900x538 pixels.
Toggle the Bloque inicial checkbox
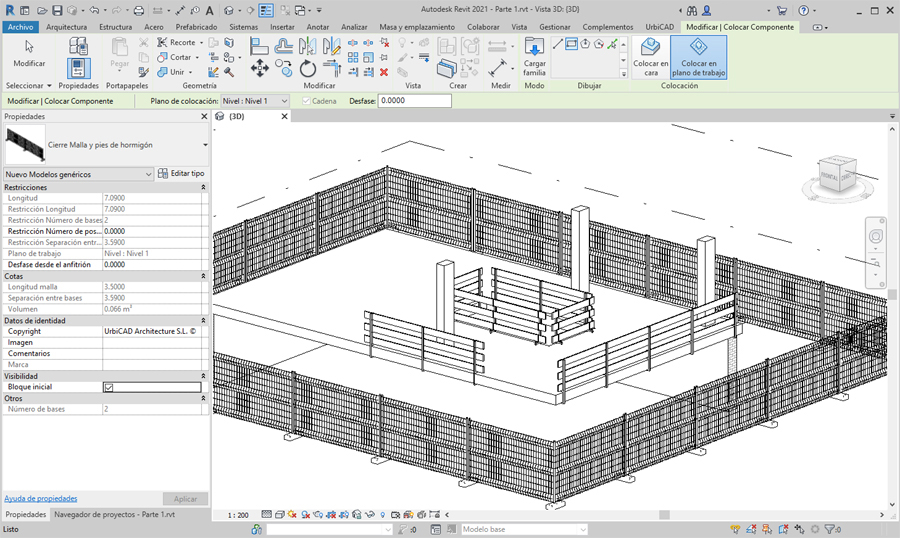click(x=109, y=387)
